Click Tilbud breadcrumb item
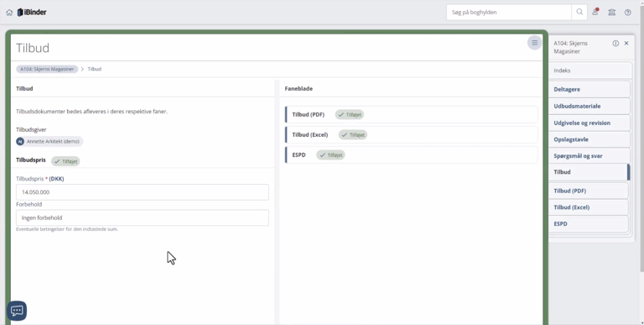Viewport: 644px width, 325px height. point(95,69)
